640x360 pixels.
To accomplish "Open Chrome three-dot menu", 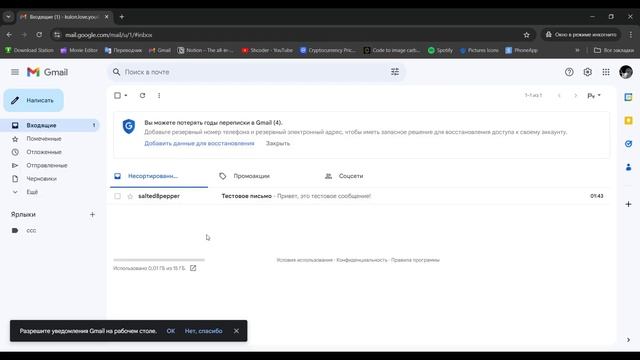I will [x=631, y=35].
